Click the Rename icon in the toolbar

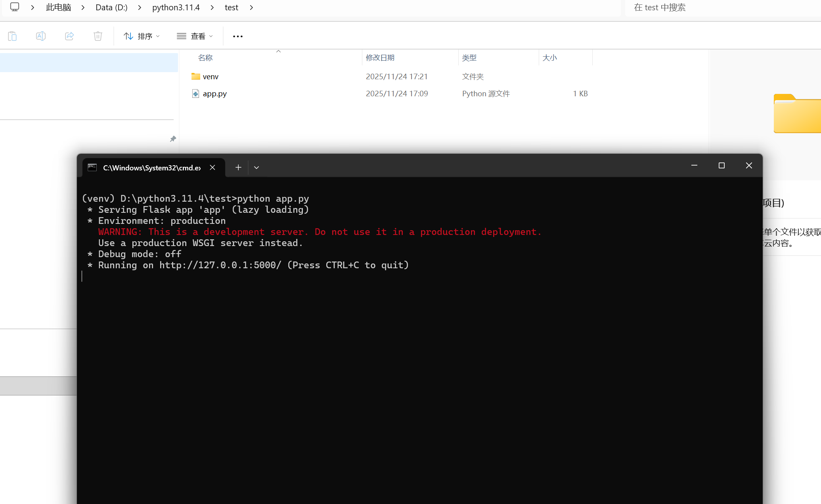(41, 36)
